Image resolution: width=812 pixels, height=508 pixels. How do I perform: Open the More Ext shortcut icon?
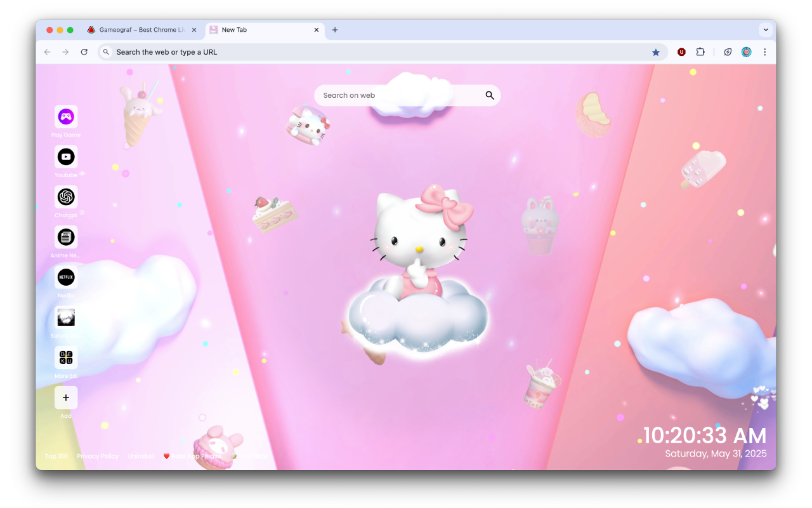coord(66,358)
